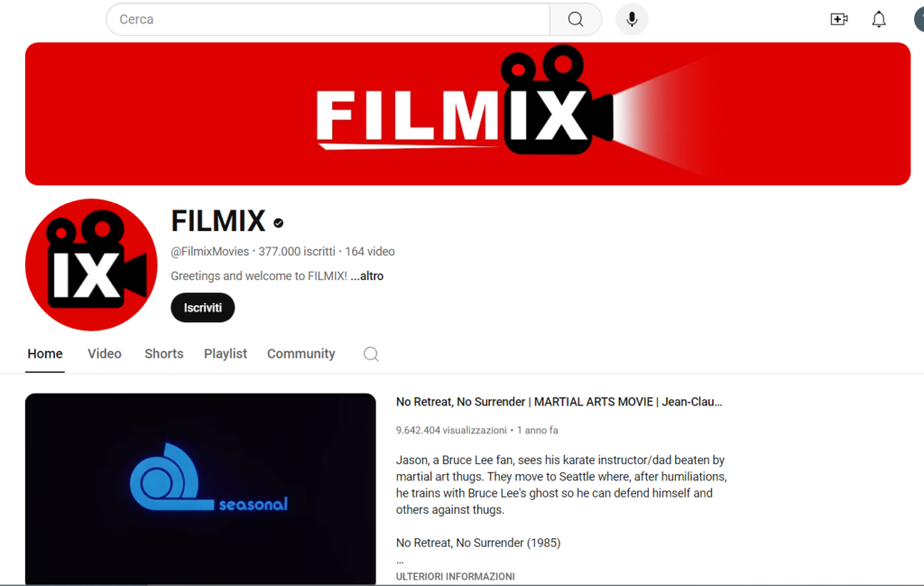Click the 1 anno fa text

(538, 431)
